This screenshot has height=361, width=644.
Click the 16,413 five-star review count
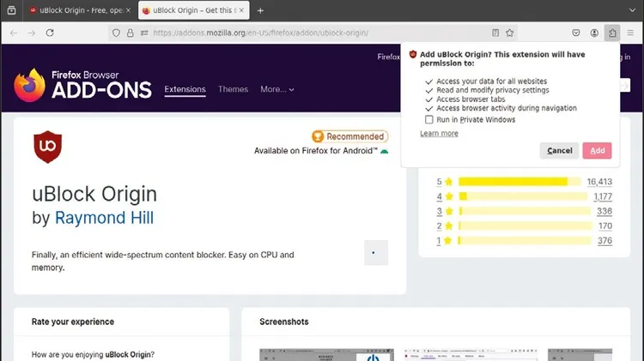[x=599, y=182]
